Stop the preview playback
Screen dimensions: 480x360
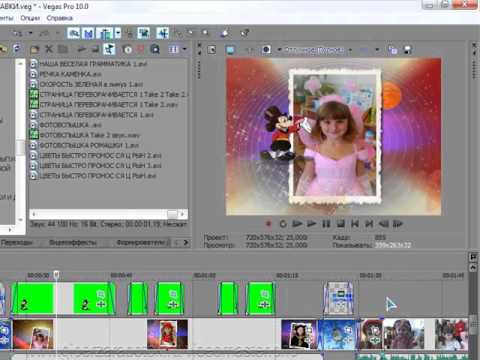coord(340,224)
